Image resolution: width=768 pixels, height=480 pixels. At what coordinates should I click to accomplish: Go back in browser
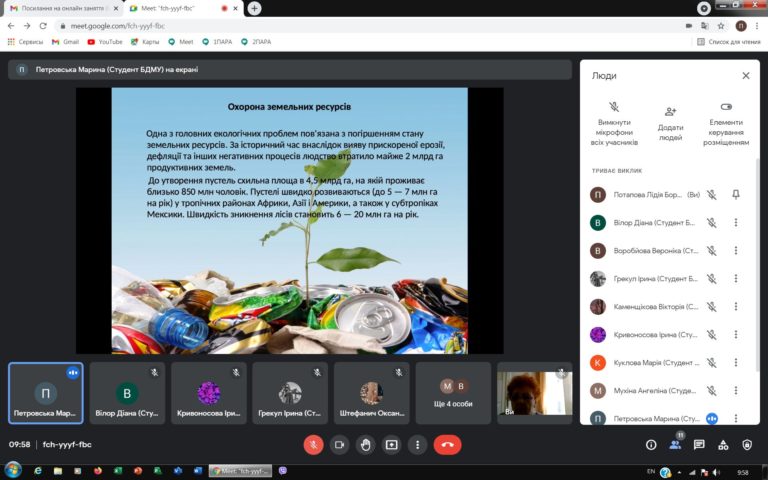[x=11, y=26]
